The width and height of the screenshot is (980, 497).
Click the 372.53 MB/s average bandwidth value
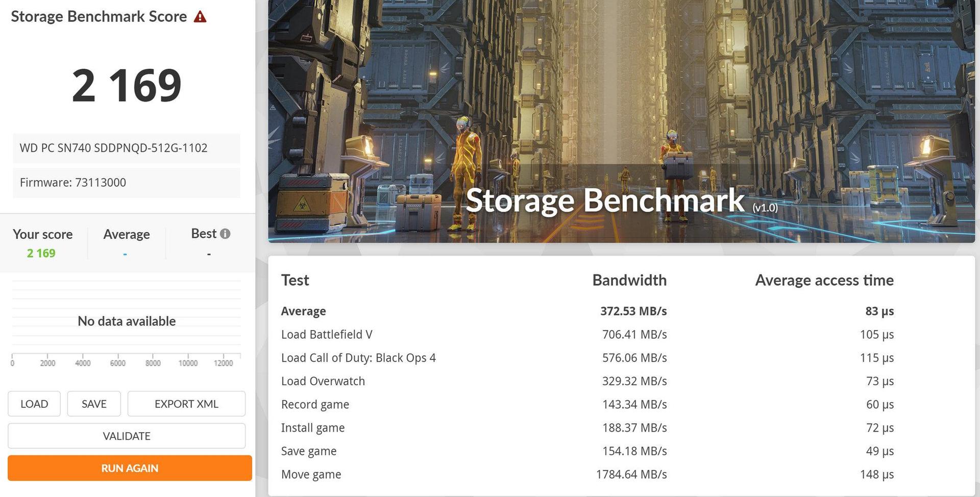[x=633, y=311]
